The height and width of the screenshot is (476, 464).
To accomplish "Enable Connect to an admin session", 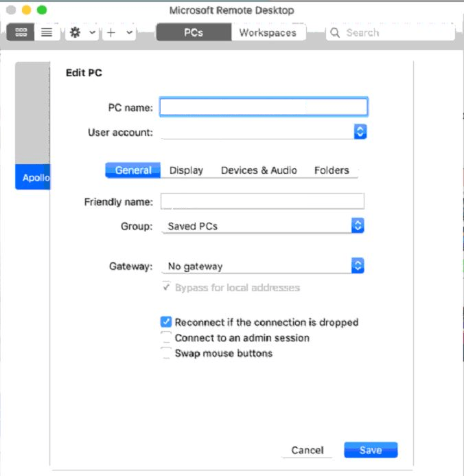I will [x=166, y=337].
